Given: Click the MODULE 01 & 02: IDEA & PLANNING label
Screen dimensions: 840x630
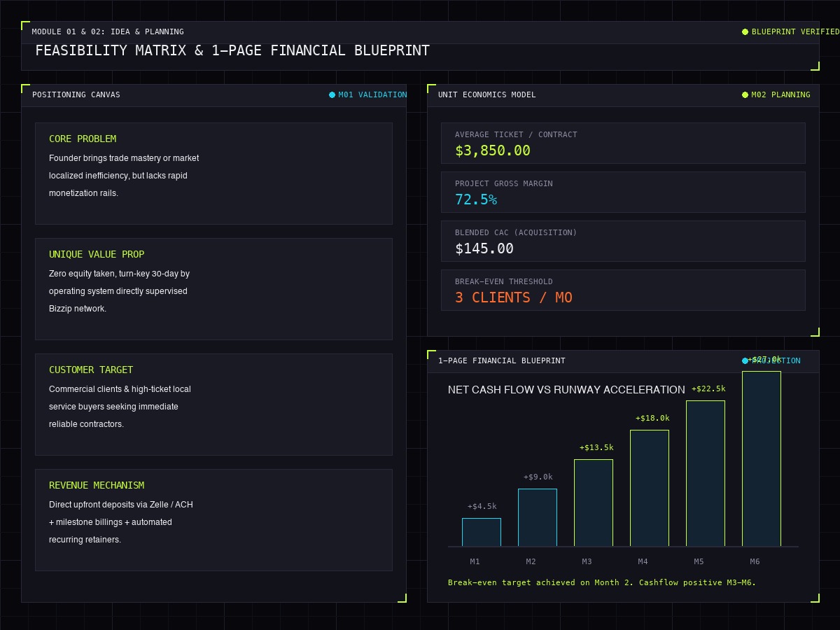Looking at the screenshot, I should 108,31.
